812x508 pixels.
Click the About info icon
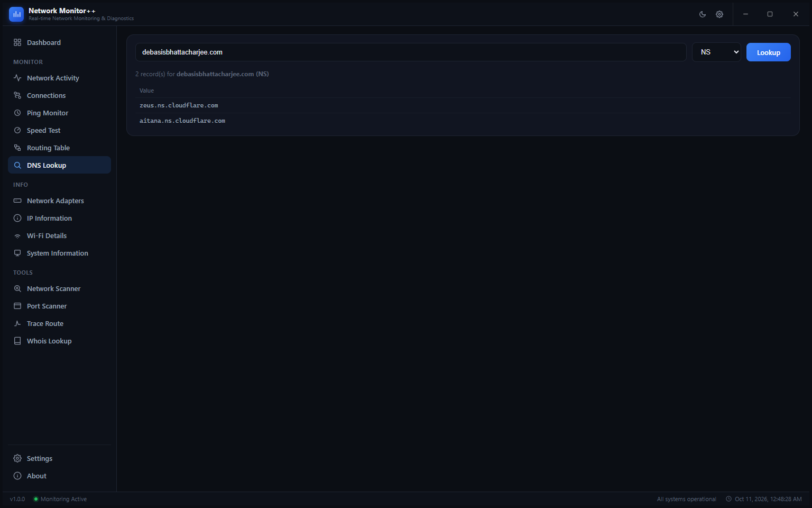click(x=17, y=476)
